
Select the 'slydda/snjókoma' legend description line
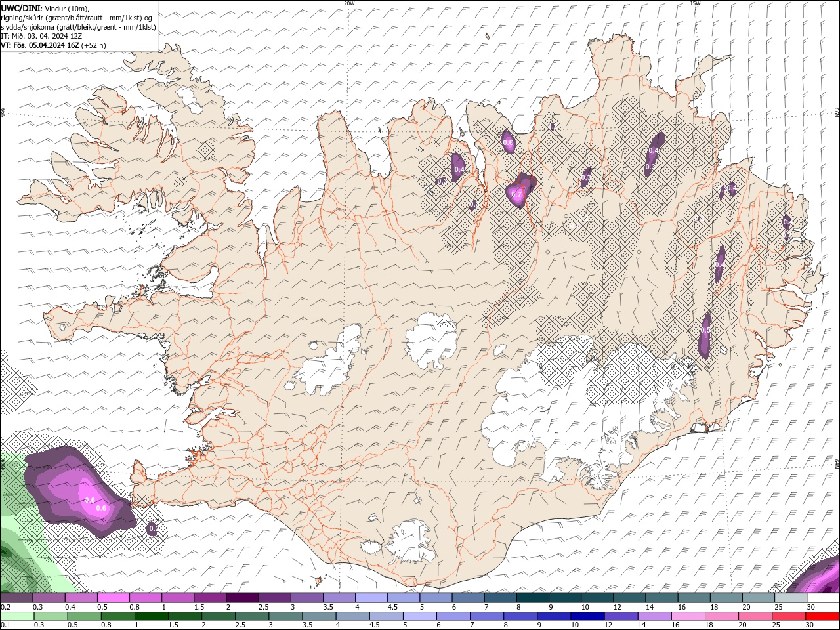coord(78,27)
